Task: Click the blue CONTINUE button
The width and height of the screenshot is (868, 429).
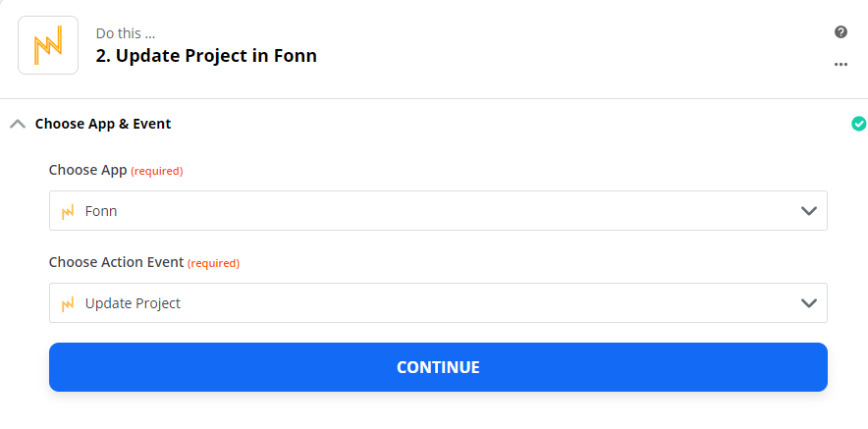Action: (438, 367)
